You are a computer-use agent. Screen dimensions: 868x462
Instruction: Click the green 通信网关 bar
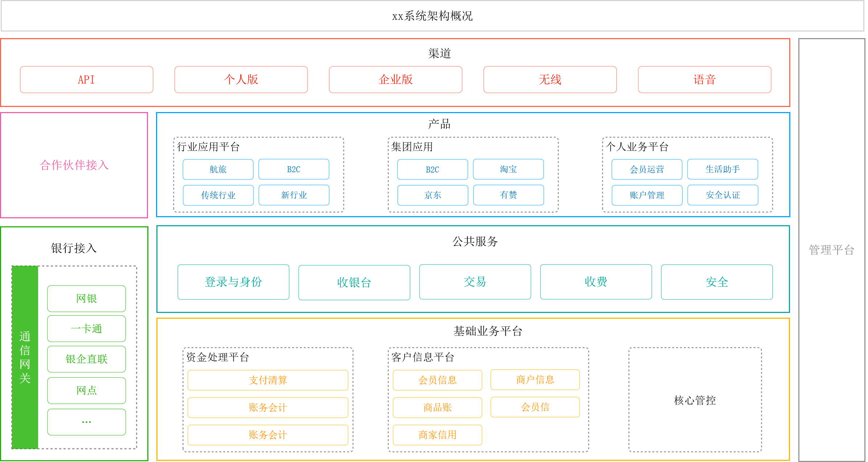point(25,357)
